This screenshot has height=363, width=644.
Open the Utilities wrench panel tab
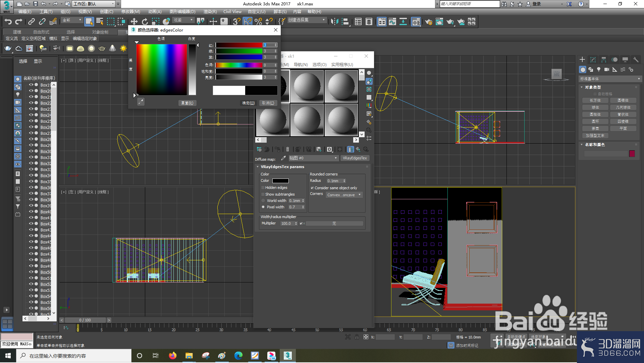(x=636, y=60)
